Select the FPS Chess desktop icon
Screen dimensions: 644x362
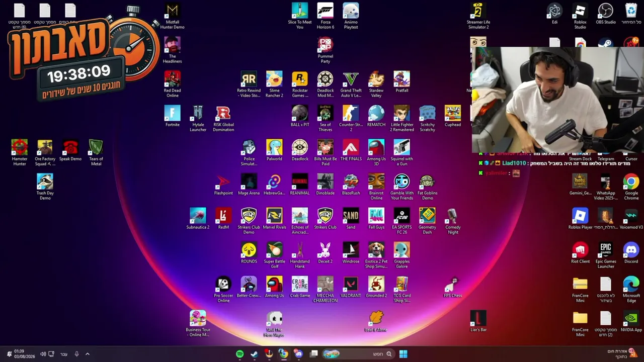pyautogui.click(x=453, y=288)
